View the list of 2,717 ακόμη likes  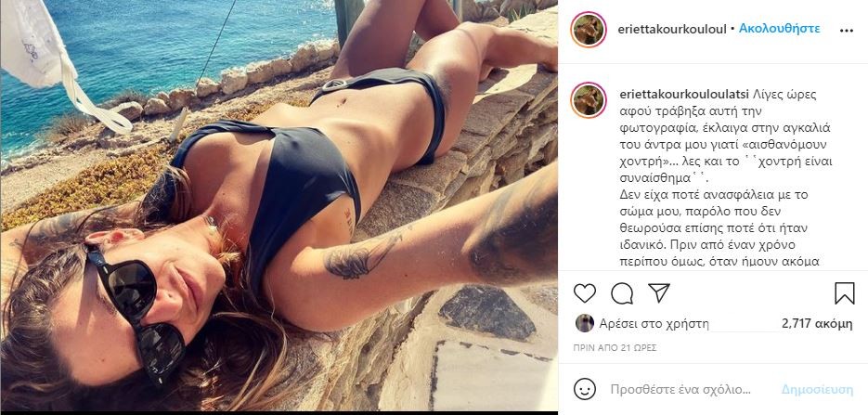(817, 324)
